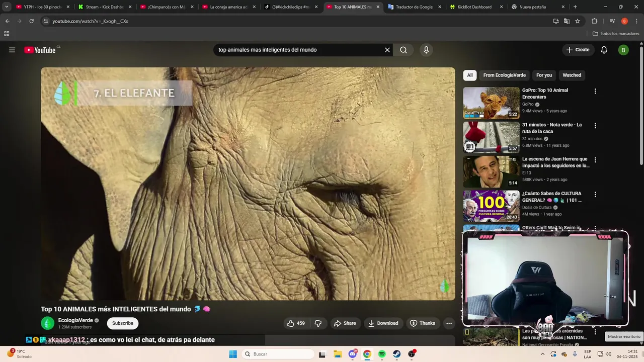Open options for Juan Herrera video
Screen dimensions: 644x362
[595, 160]
